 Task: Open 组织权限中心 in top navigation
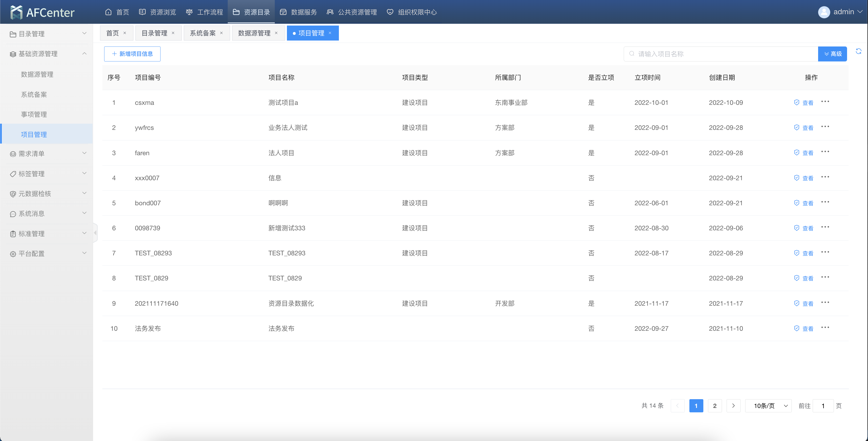click(412, 12)
